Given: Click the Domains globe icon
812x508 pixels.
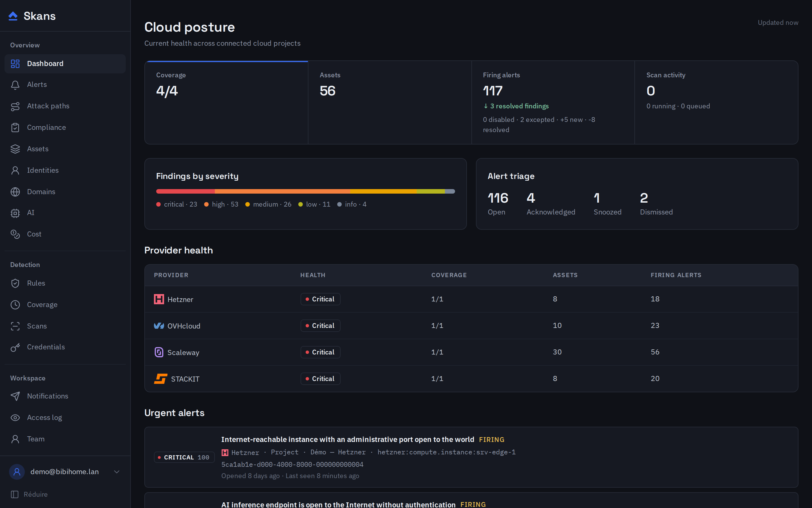Looking at the screenshot, I should pos(15,192).
